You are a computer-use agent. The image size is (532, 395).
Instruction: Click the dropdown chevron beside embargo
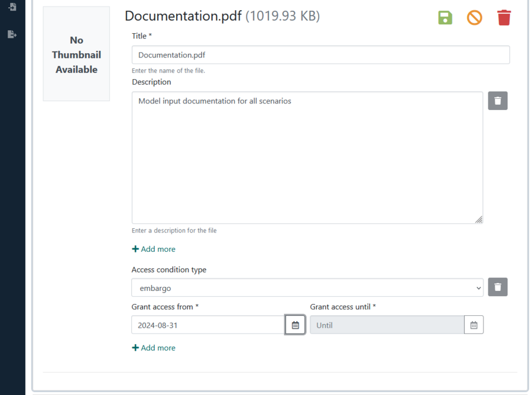tap(478, 288)
